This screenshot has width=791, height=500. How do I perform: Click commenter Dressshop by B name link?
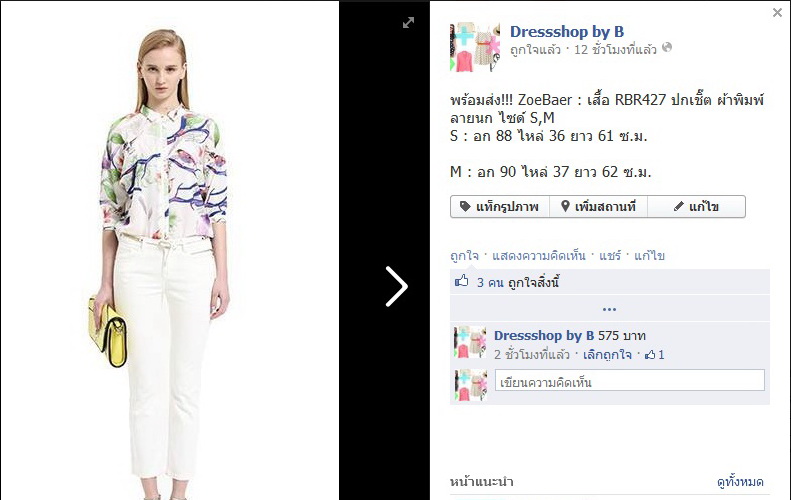(x=544, y=336)
